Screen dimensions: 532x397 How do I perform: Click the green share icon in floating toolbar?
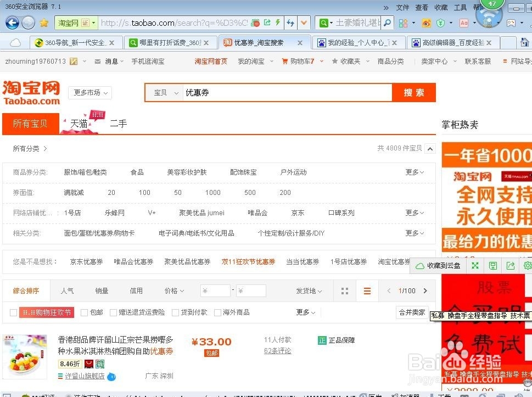tap(510, 266)
